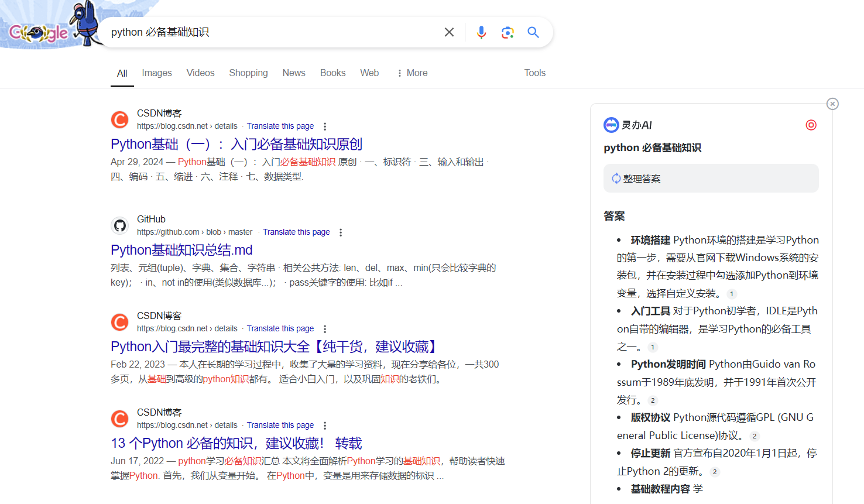Viewport: 864px width, 504px height.
Task: Select the All tab
Action: click(122, 73)
